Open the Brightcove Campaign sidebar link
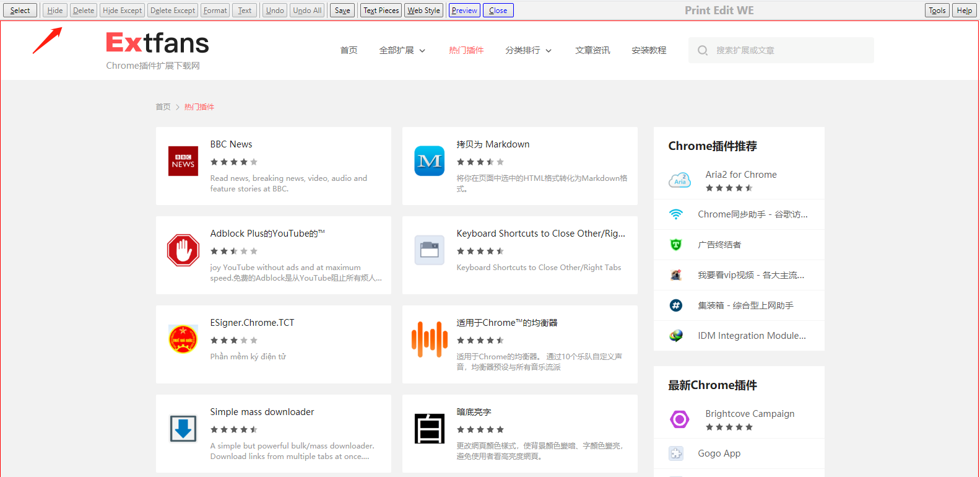 750,414
